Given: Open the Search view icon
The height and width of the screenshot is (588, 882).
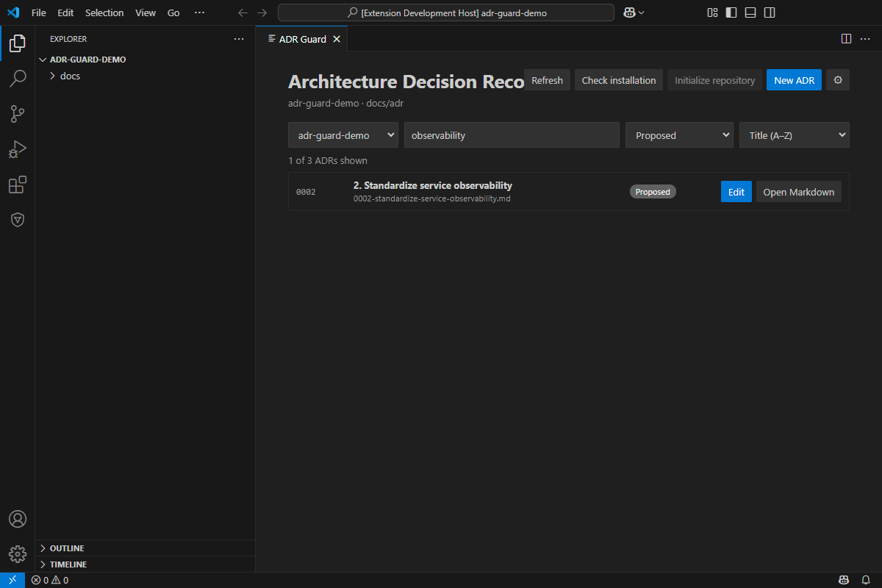Looking at the screenshot, I should click(x=18, y=79).
